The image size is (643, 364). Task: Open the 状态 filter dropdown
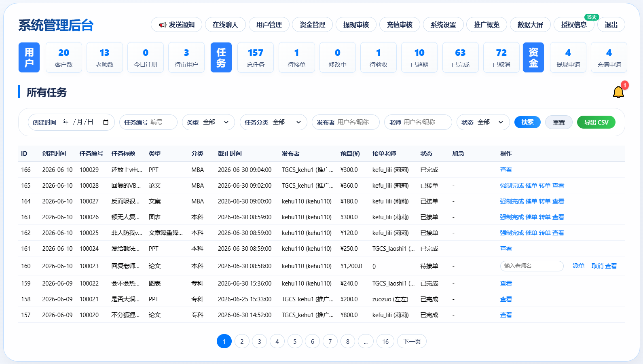(x=483, y=122)
